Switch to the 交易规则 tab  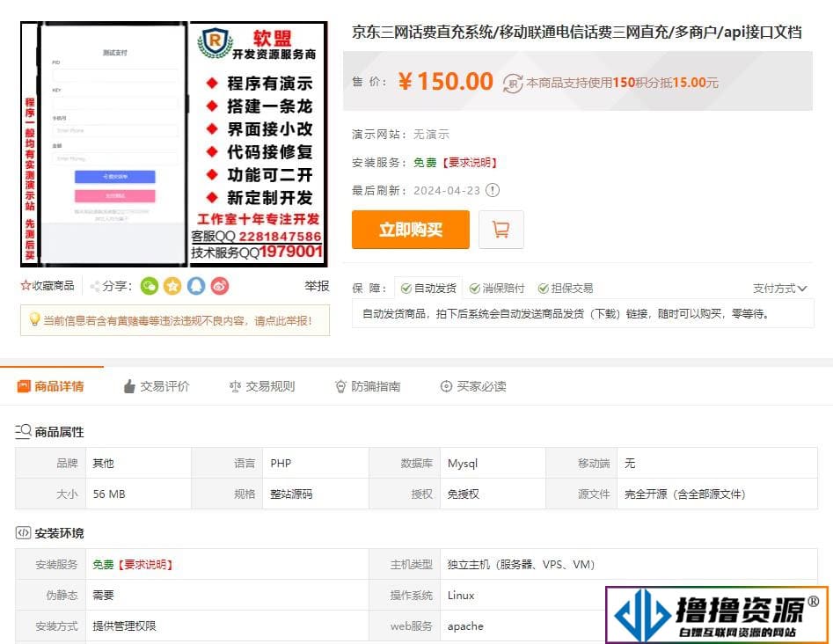click(x=262, y=386)
